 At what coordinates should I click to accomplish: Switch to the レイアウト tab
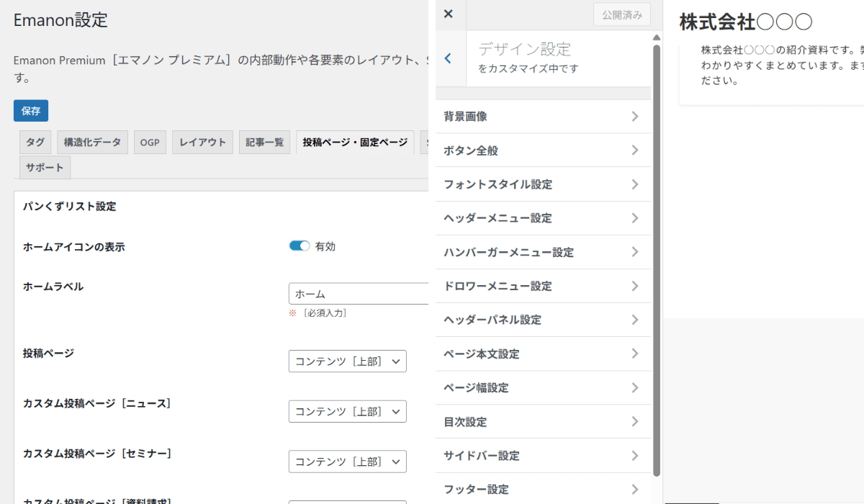click(x=202, y=142)
